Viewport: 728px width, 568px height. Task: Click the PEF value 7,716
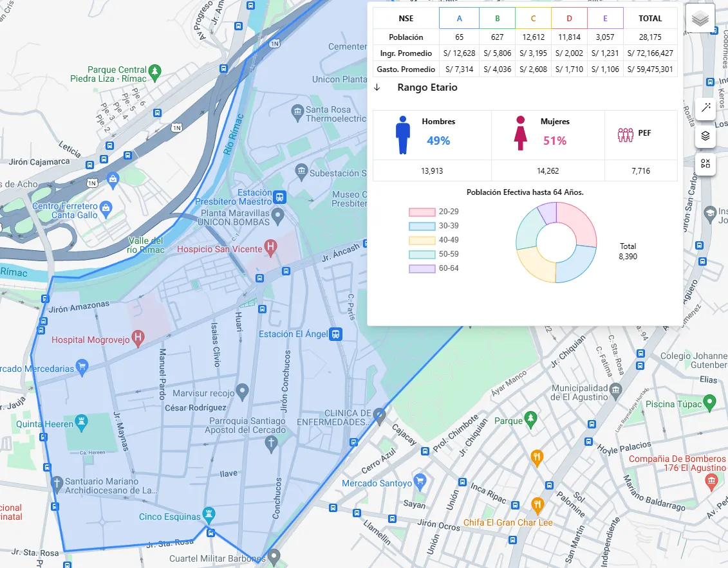click(640, 170)
